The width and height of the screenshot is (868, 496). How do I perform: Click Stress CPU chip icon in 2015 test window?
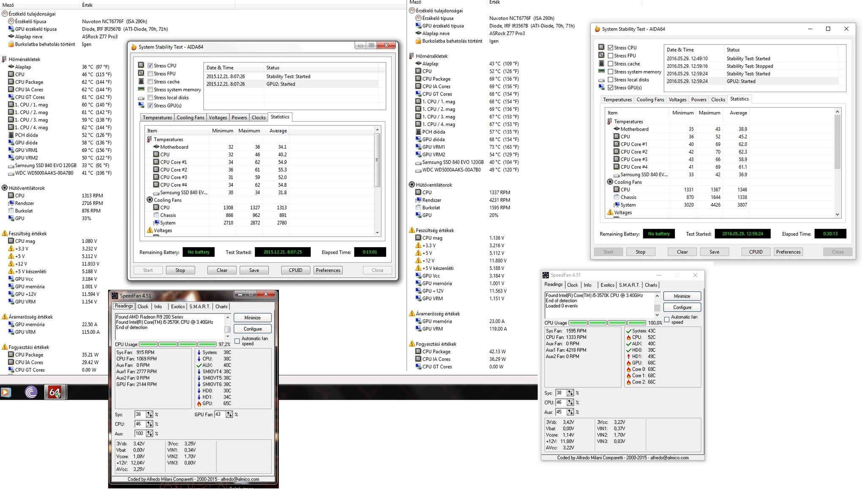pyautogui.click(x=141, y=65)
